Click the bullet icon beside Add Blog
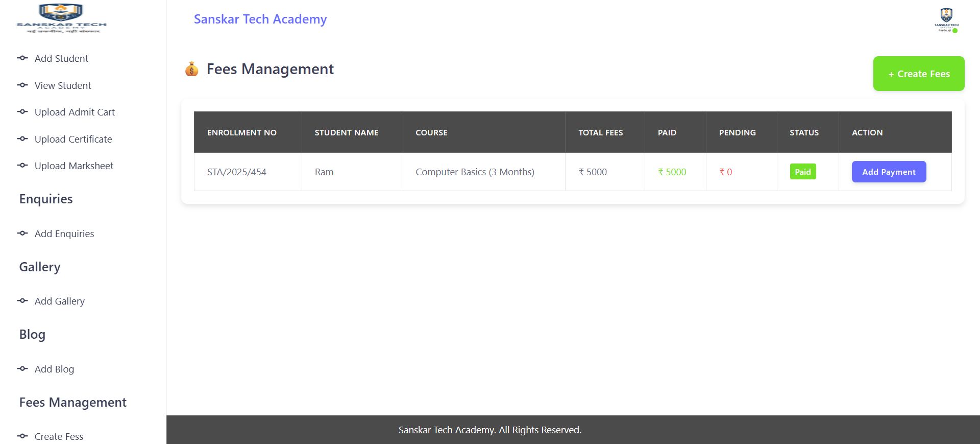The width and height of the screenshot is (980, 444). click(x=22, y=369)
